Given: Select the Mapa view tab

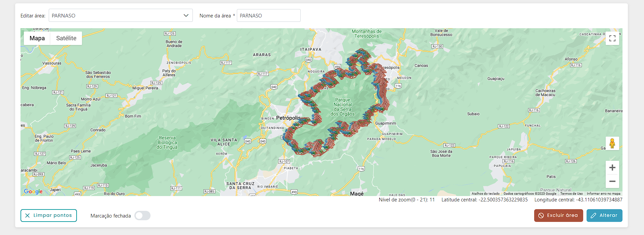Looking at the screenshot, I should 37,38.
